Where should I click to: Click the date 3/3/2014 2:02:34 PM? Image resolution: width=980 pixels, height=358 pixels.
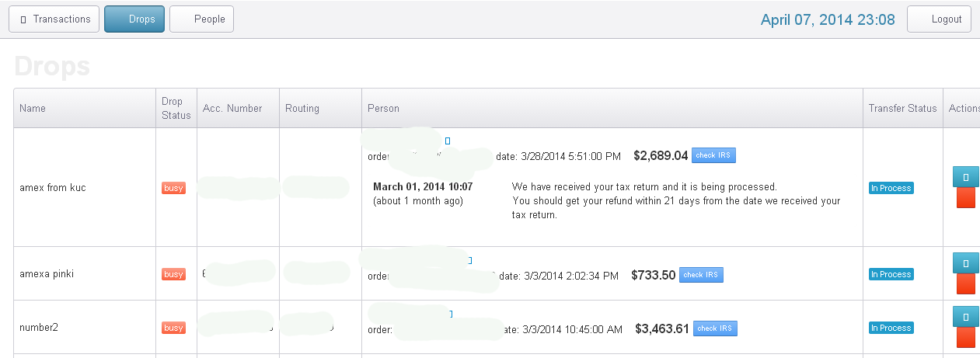573,276
